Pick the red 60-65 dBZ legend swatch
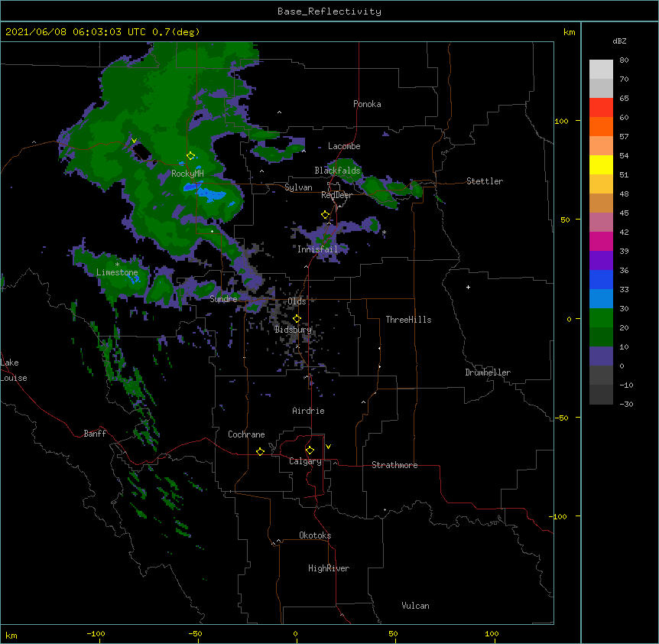This screenshot has height=644, width=659. 601,108
